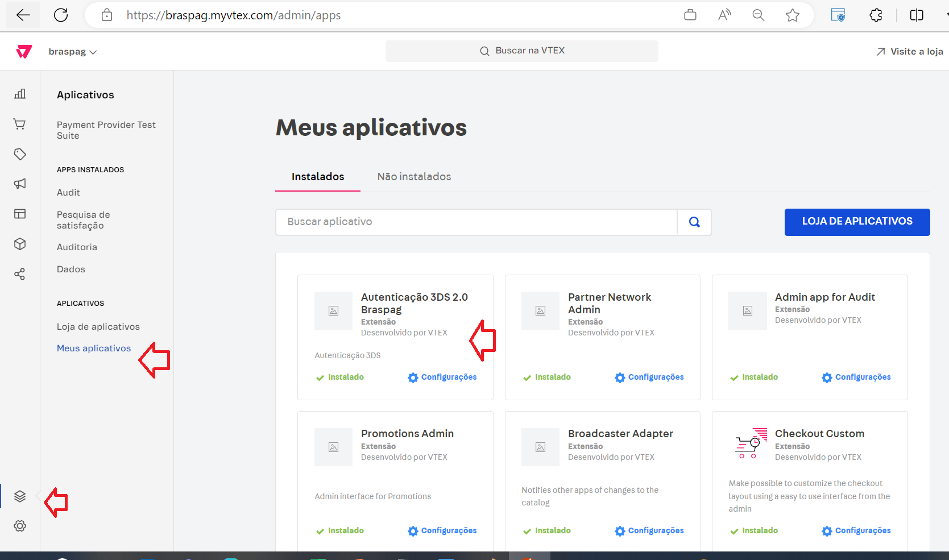Open Configurações for Checkout Custom
Image resolution: width=949 pixels, height=560 pixels.
coord(856,531)
